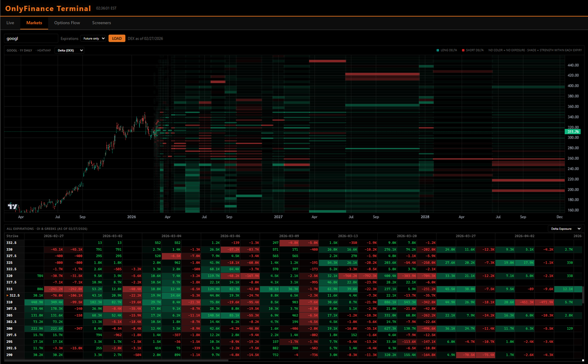Click the -241.2K cell in table
The width and height of the screenshot is (588, 364).
click(x=54, y=289)
